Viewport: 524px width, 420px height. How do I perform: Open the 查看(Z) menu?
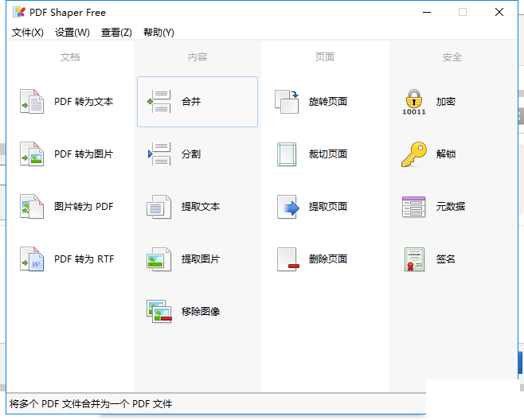[116, 33]
